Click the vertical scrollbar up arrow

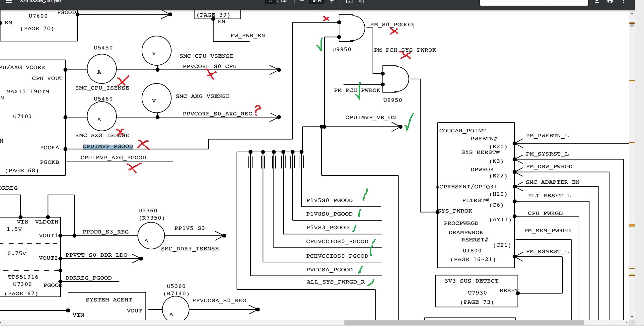click(x=632, y=13)
